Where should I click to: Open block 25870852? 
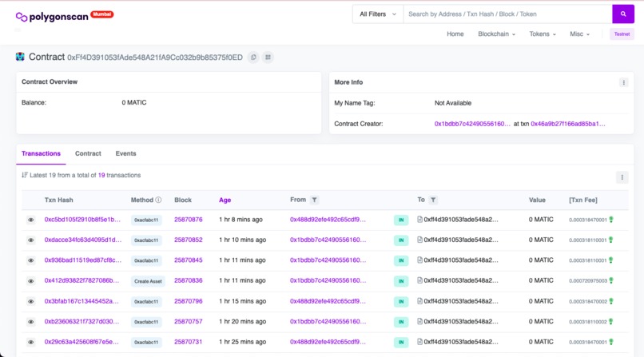[x=188, y=240]
